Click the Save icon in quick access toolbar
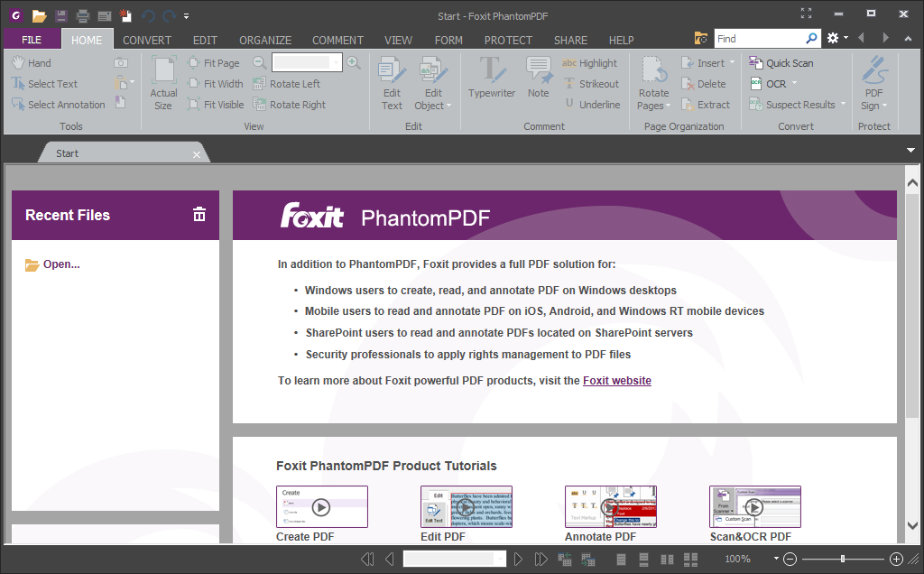Screen dimensions: 924x574 tap(60, 16)
